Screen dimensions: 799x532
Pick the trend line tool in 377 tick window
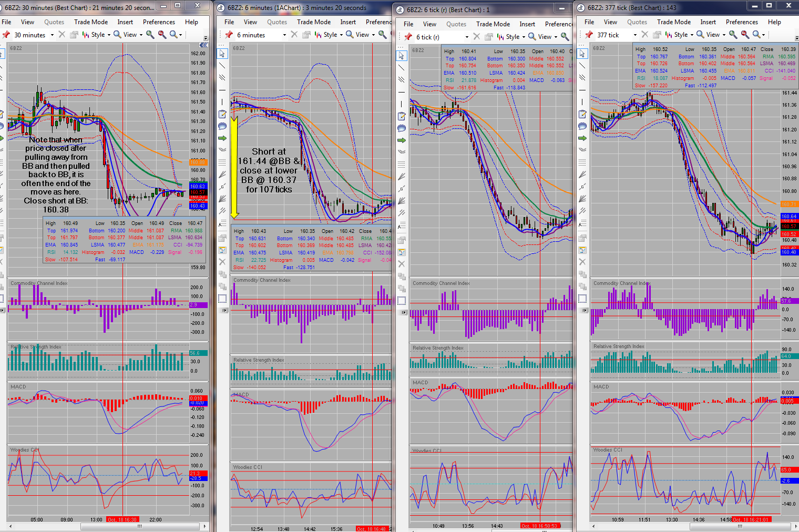click(x=582, y=66)
